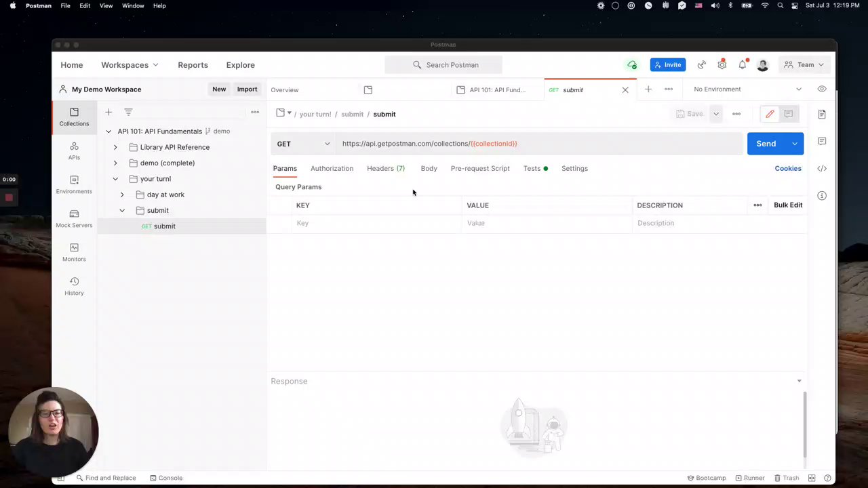Click the plus icon to create a collection
This screenshot has height=488, width=868.
[108, 112]
